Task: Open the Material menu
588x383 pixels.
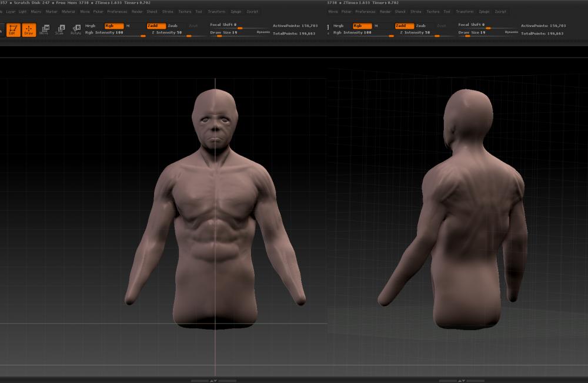Action: [68, 11]
